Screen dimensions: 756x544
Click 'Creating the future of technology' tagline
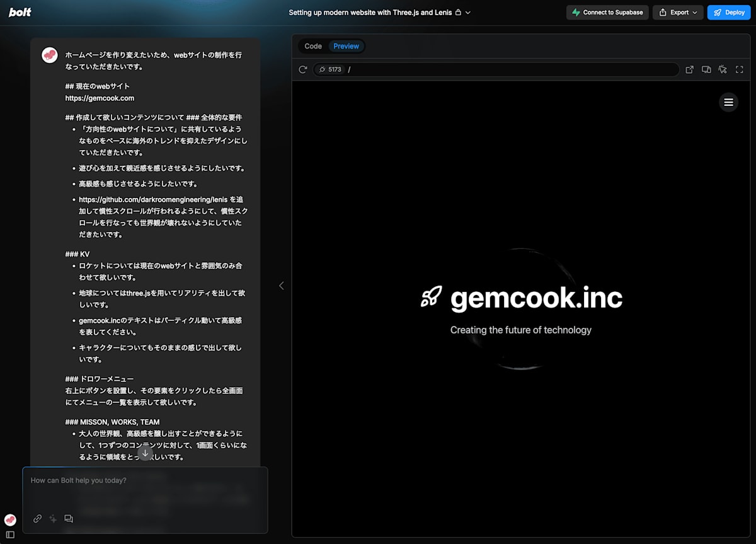pyautogui.click(x=521, y=330)
